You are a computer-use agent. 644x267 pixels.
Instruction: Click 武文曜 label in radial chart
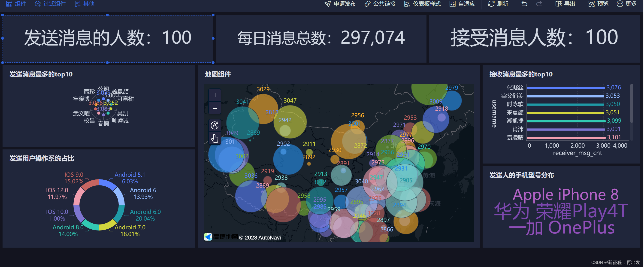81,113
